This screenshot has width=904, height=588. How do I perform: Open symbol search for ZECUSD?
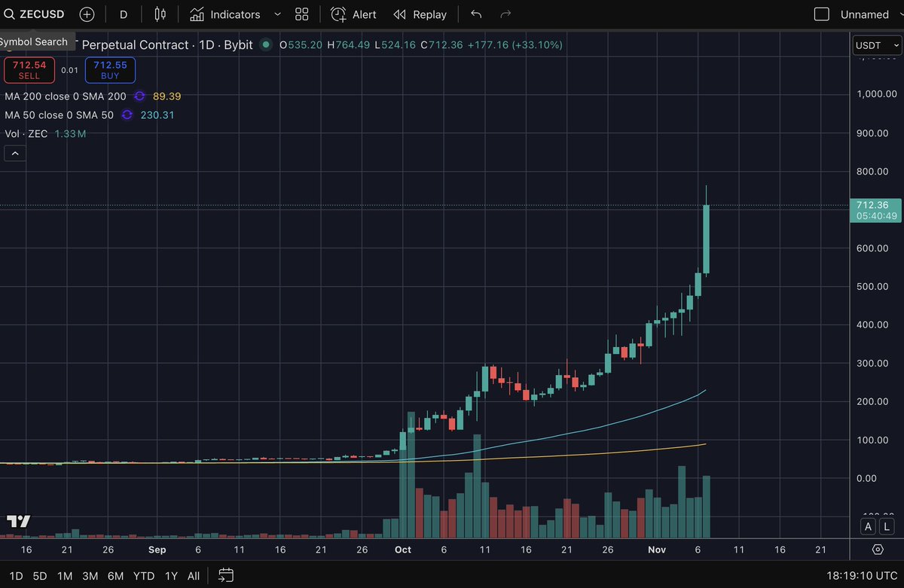35,14
